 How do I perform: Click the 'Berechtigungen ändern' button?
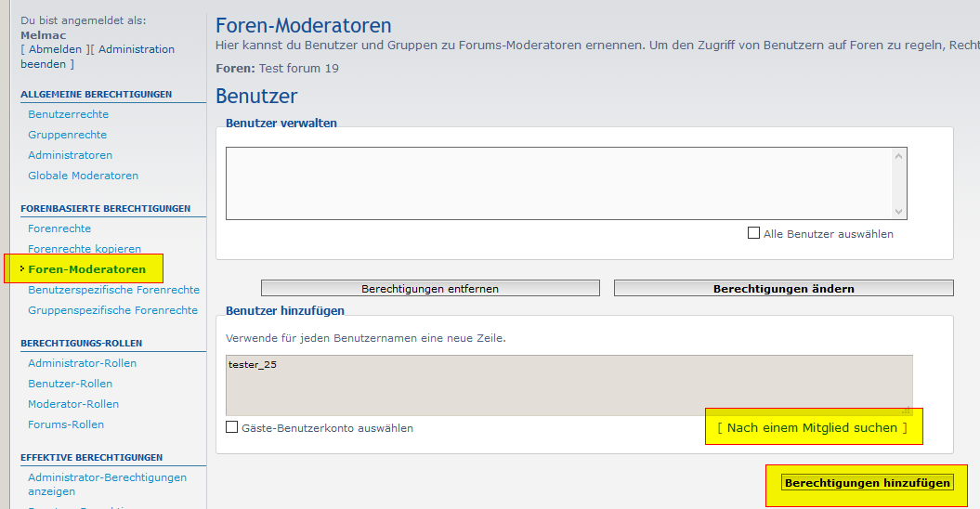(783, 288)
